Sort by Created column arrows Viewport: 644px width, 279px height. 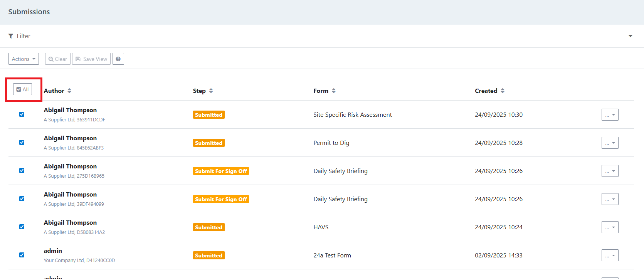(x=503, y=91)
